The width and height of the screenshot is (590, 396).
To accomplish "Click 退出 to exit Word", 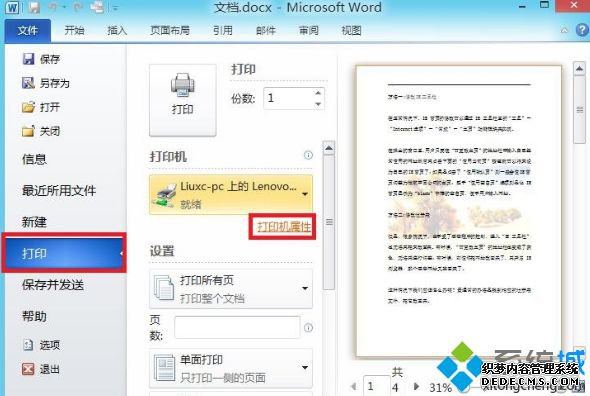I will point(41,369).
